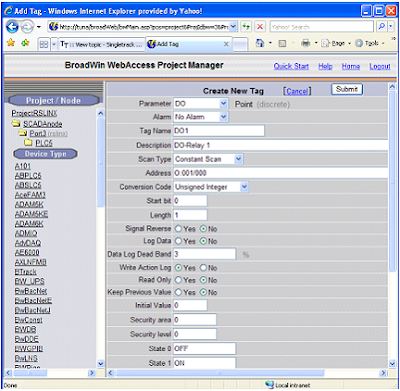The height and width of the screenshot is (391, 400).
Task: Click the State 0 input field
Action: 205,349
